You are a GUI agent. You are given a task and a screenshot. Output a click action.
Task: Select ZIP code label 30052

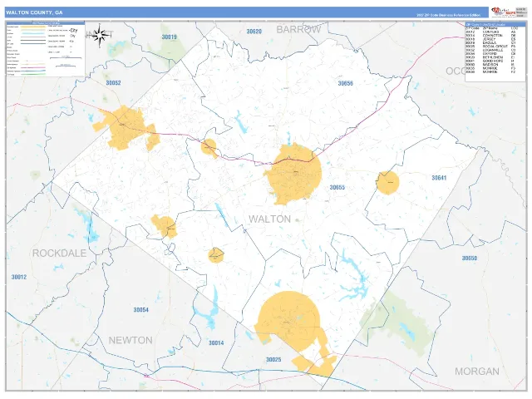(x=113, y=83)
